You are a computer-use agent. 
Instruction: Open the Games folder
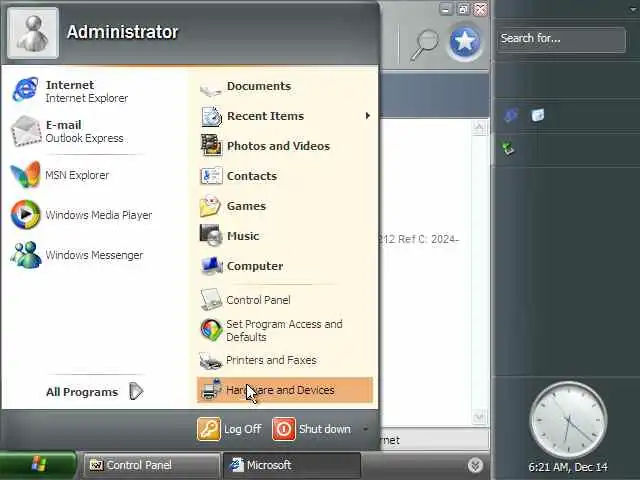(x=233, y=206)
